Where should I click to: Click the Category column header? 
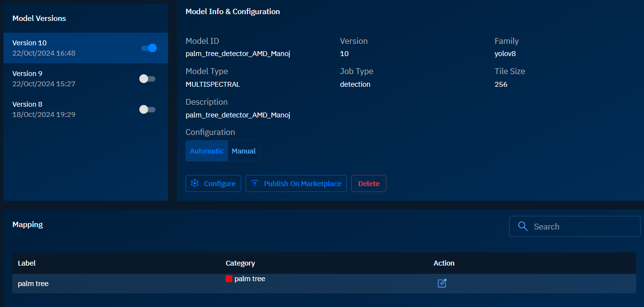click(x=240, y=263)
